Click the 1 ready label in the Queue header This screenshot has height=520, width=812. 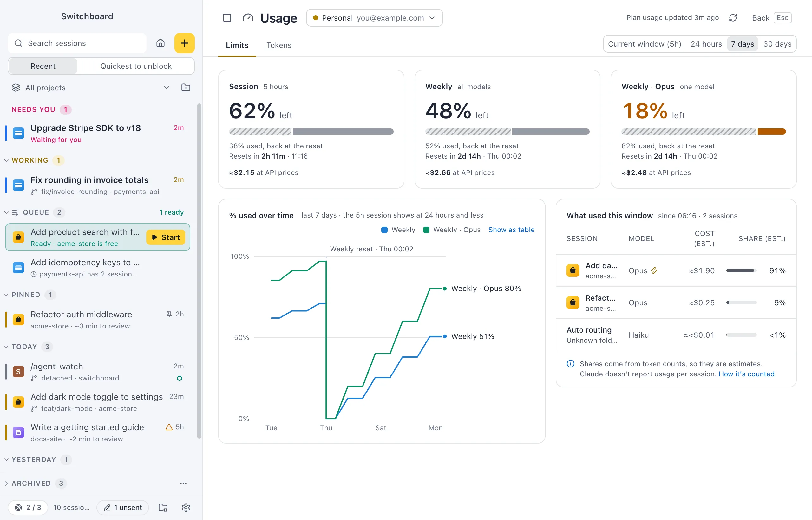pyautogui.click(x=172, y=212)
